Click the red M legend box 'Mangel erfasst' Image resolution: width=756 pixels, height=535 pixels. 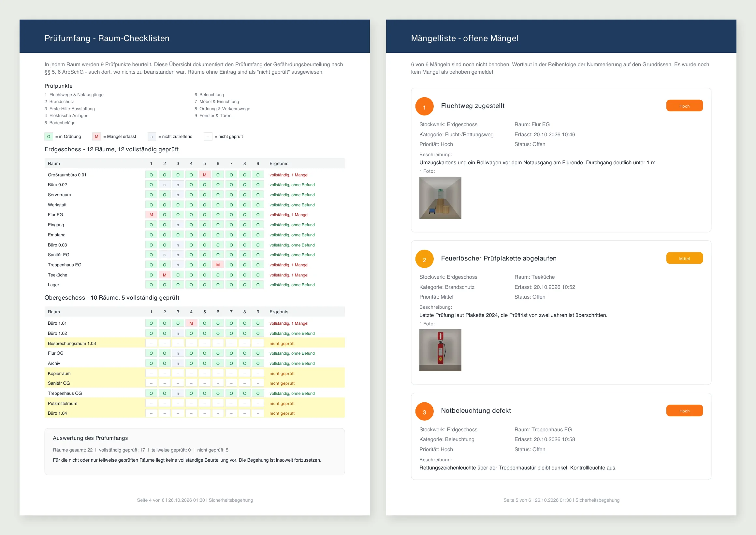[96, 136]
